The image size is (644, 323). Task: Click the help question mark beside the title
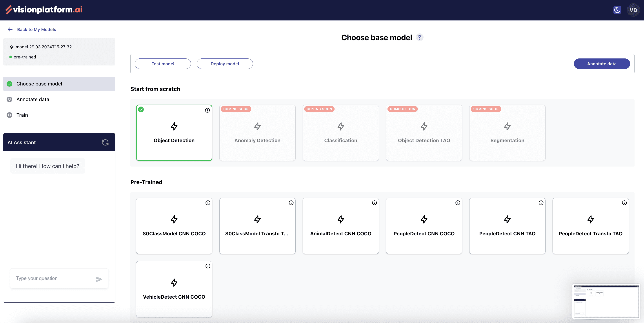[x=420, y=37]
